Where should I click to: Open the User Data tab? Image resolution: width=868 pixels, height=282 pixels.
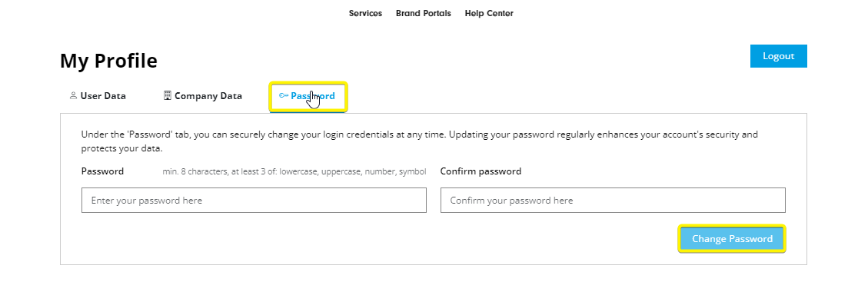tap(98, 95)
